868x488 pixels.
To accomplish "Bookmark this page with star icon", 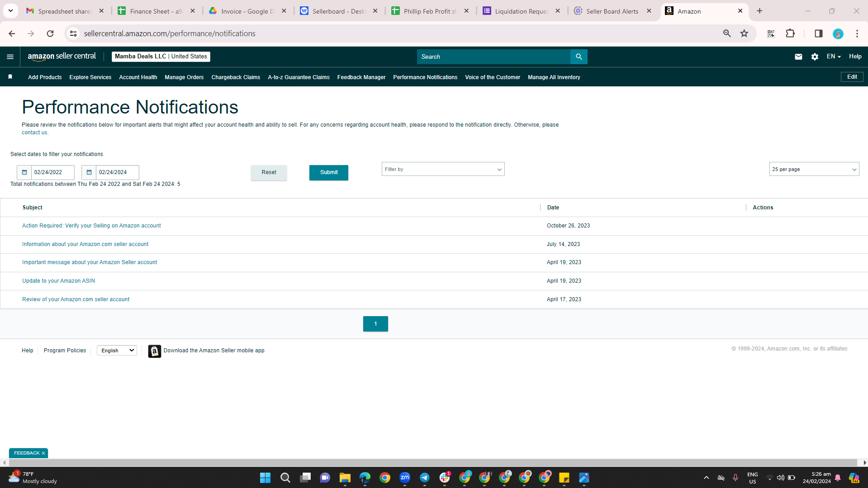I will coord(744,33).
